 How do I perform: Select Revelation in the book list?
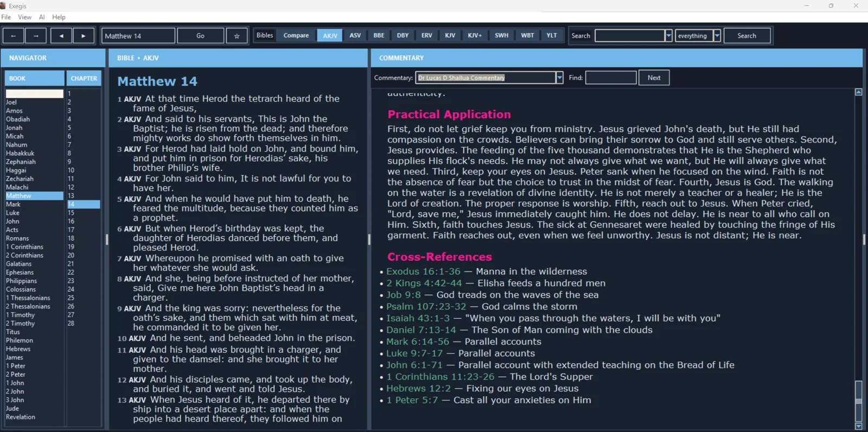(x=21, y=417)
